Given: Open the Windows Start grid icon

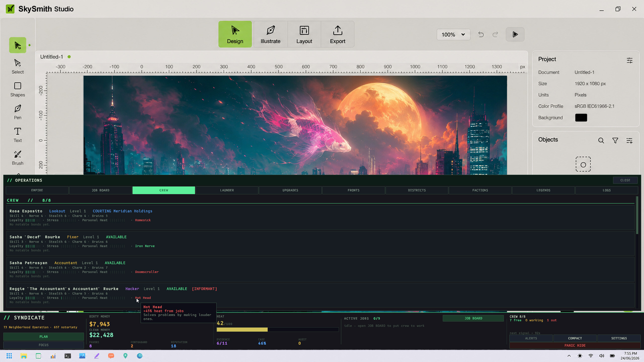Looking at the screenshot, I should 9,356.
